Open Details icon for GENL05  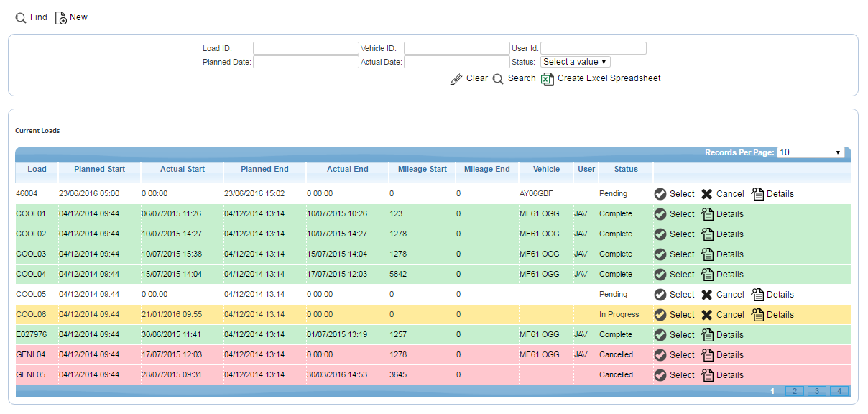(x=707, y=375)
